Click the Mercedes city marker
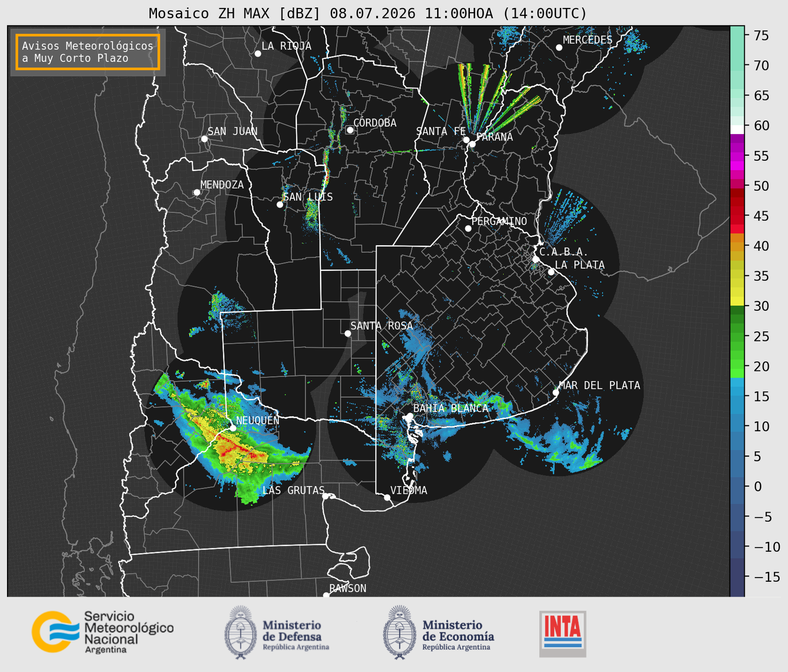788x672 pixels. (x=559, y=48)
